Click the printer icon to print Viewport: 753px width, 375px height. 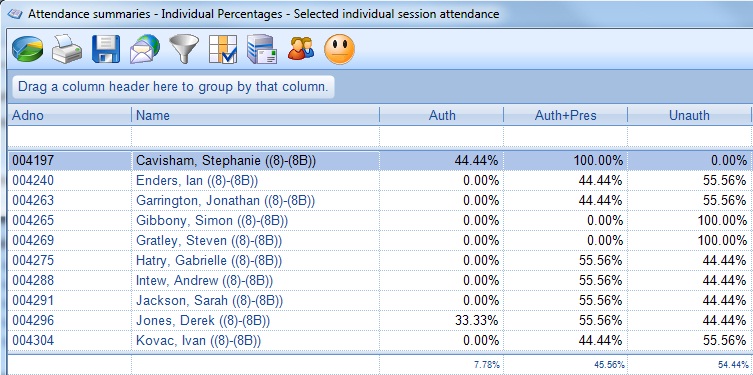(x=67, y=49)
